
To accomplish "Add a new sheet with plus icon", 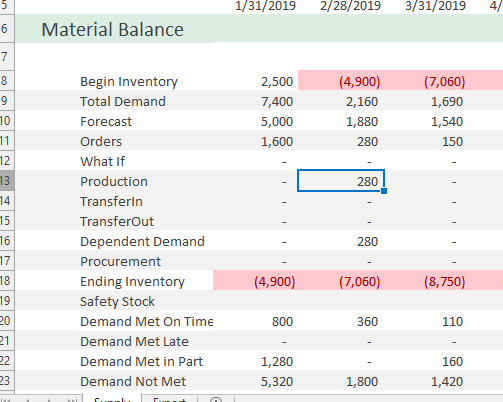I will 216,400.
